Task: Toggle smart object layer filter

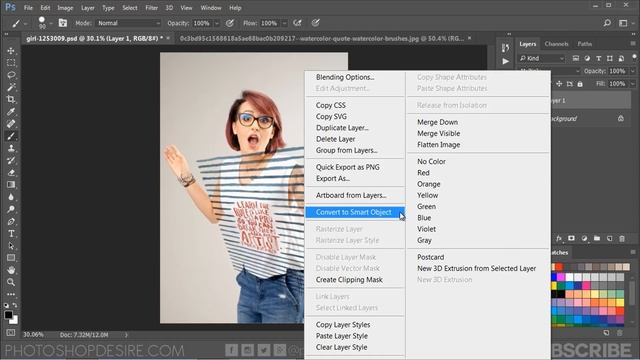Action: tap(621, 58)
